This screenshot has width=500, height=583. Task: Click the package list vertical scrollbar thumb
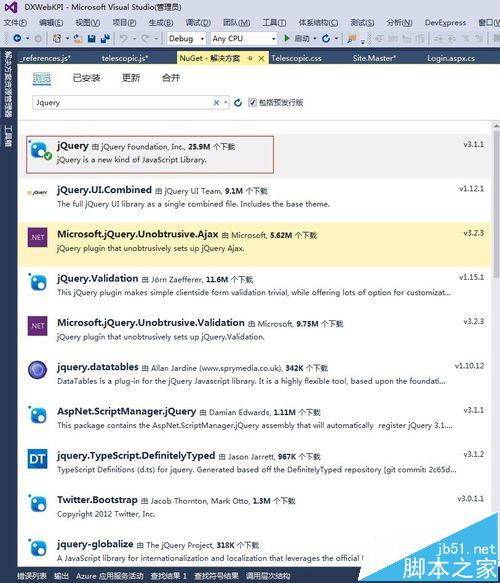coord(496,204)
